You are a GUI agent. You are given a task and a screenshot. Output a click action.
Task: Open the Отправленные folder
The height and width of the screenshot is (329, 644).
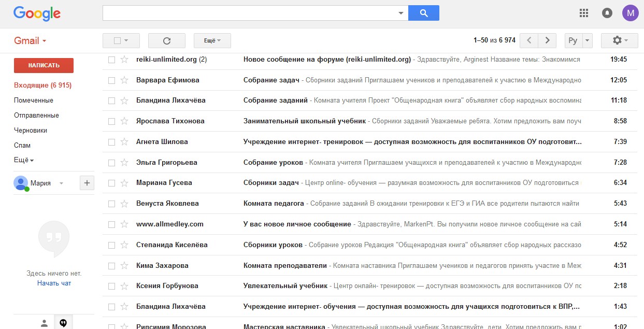pyautogui.click(x=36, y=116)
